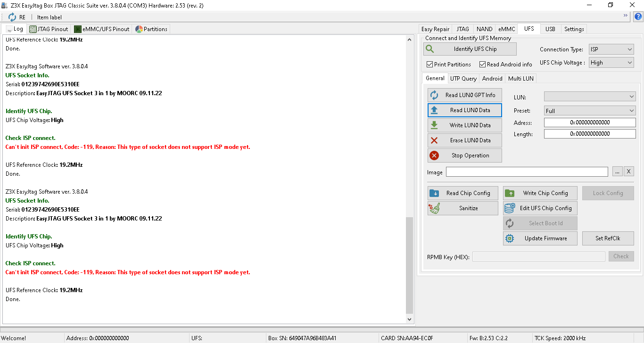Viewport: 644px width, 343px height.
Task: Click the eMMC/UFS Pinout chip icon
Action: point(78,29)
